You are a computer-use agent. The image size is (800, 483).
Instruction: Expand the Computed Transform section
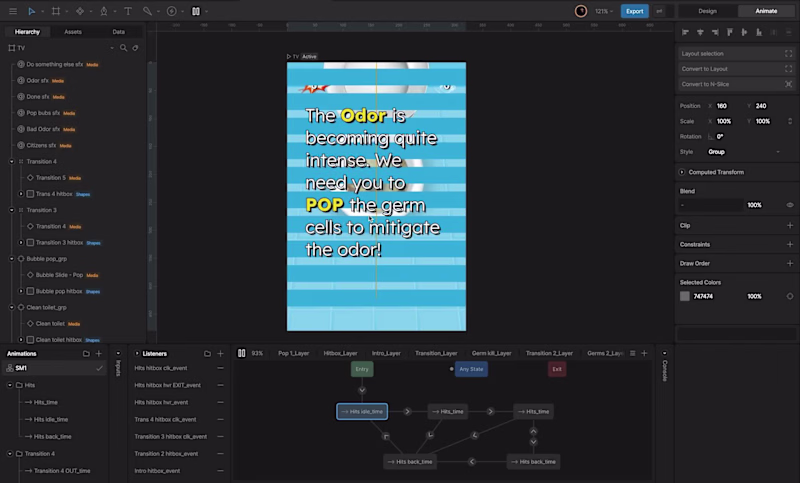click(682, 172)
